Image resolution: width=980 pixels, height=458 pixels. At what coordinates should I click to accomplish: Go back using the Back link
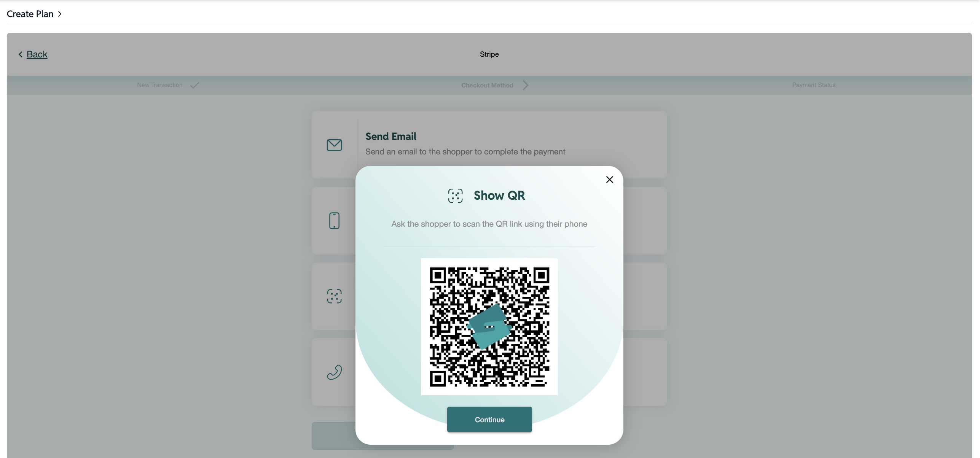(x=37, y=54)
